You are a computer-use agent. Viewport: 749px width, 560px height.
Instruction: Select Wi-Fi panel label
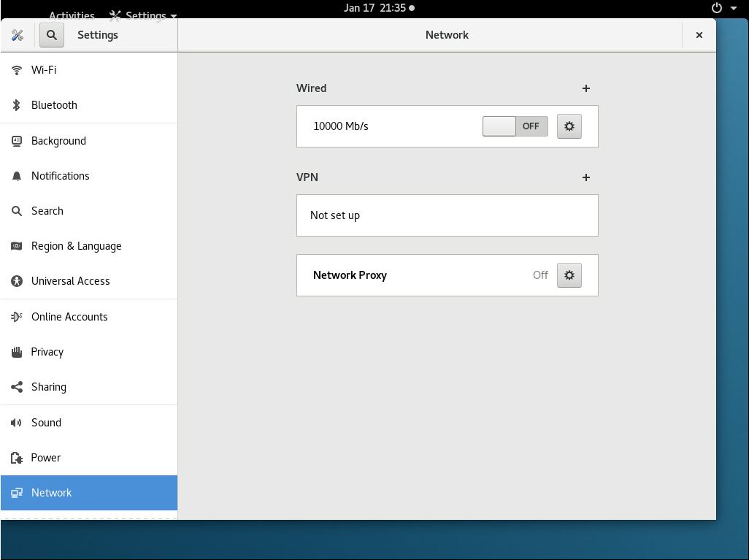coord(44,70)
